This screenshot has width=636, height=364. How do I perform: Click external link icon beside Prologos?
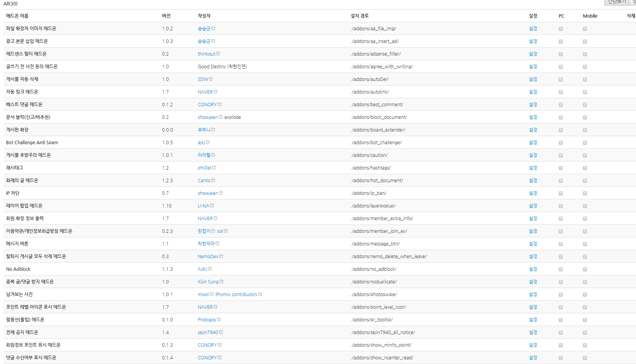(219, 320)
